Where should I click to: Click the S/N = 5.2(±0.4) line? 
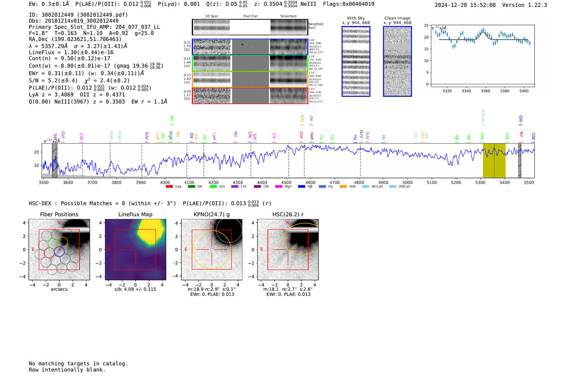coord(79,81)
